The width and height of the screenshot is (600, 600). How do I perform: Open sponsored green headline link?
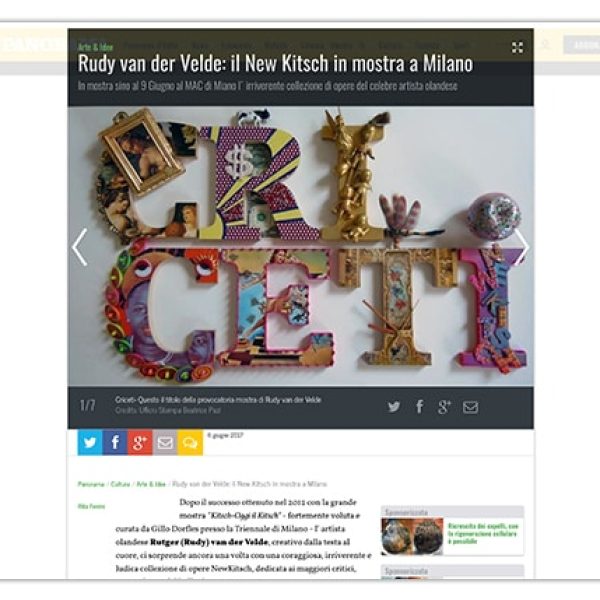point(483,533)
